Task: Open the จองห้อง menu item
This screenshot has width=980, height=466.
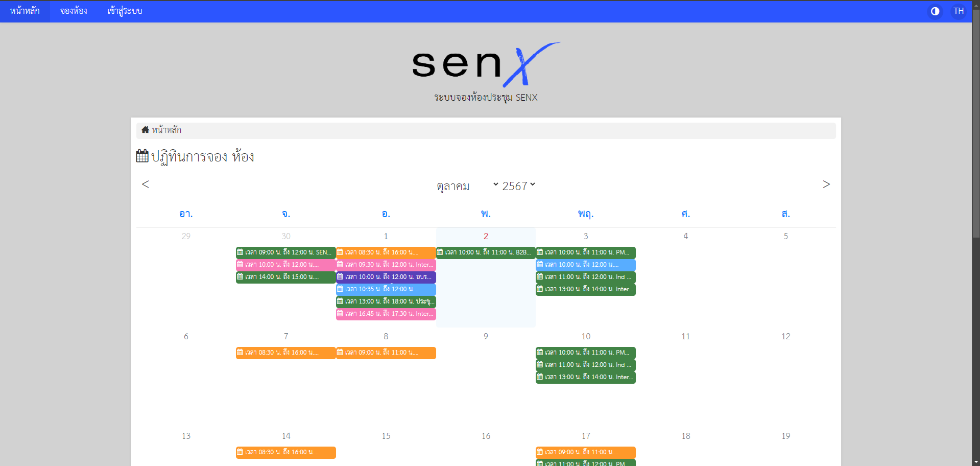Action: [74, 11]
